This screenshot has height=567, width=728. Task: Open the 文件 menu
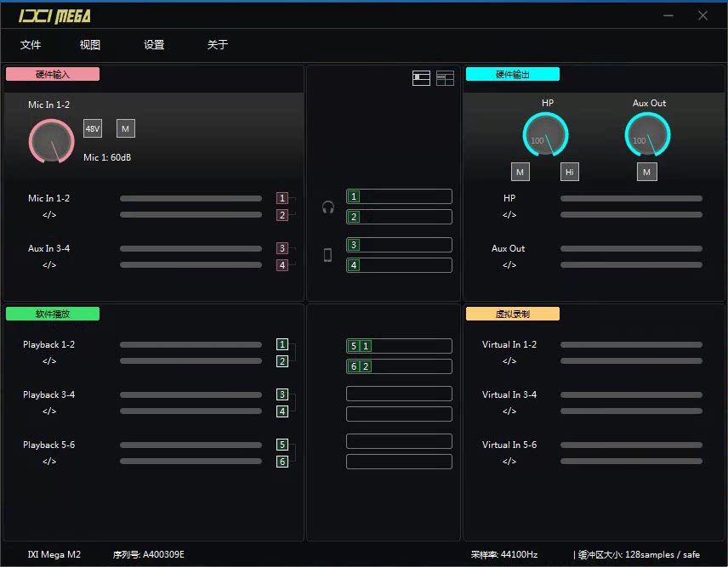31,44
